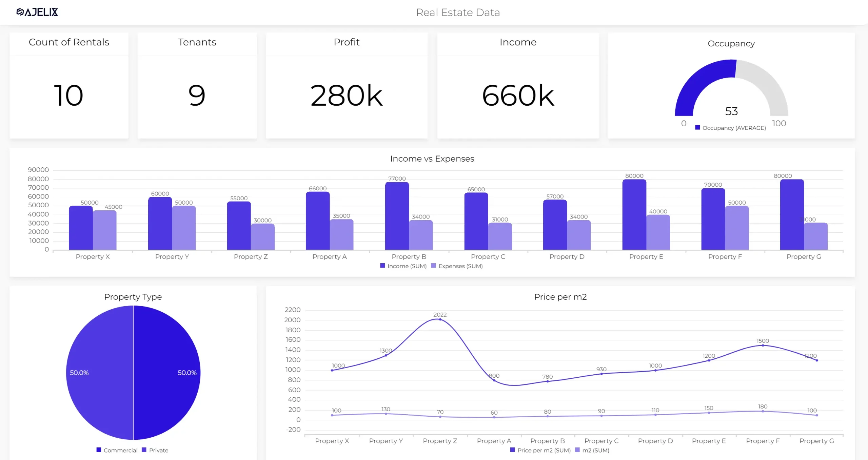Click Property E income bar 80000

tap(634, 215)
